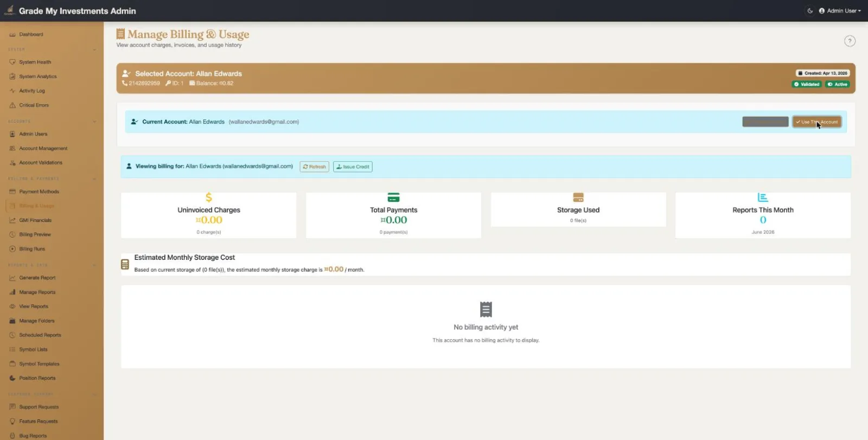Click the Storage Used card
Image resolution: width=868 pixels, height=440 pixels.
tap(578, 209)
